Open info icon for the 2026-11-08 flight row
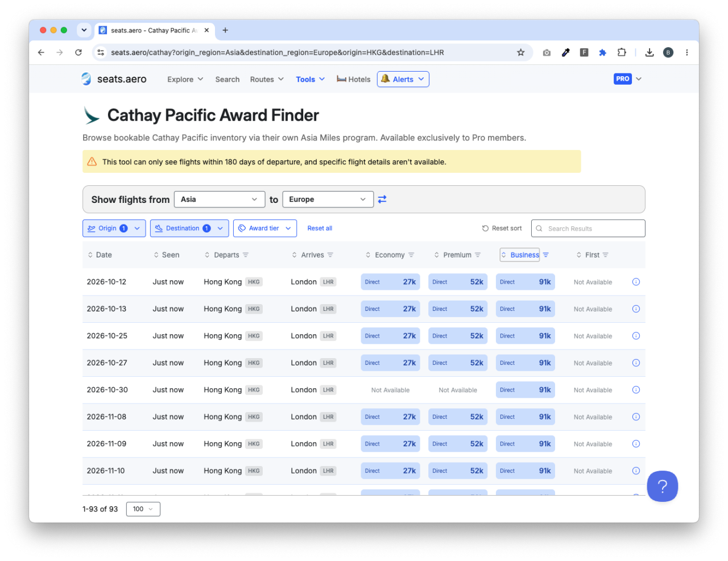728x561 pixels. click(636, 417)
